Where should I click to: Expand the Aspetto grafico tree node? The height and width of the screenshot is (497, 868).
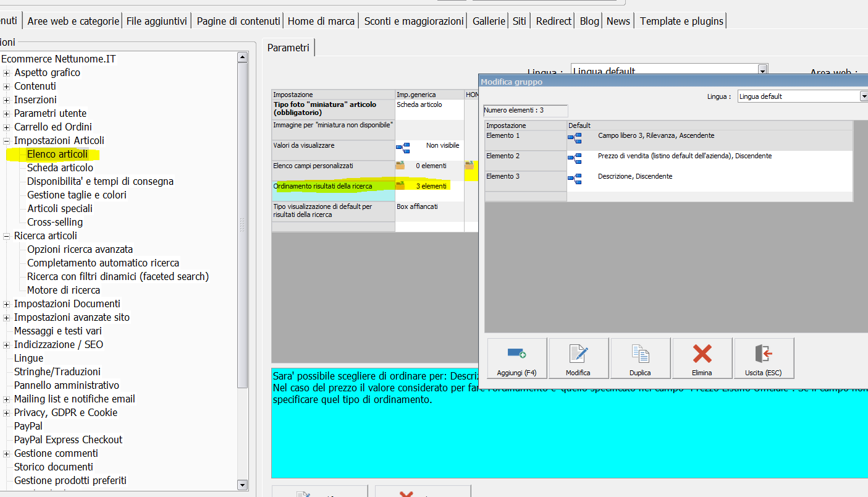7,73
